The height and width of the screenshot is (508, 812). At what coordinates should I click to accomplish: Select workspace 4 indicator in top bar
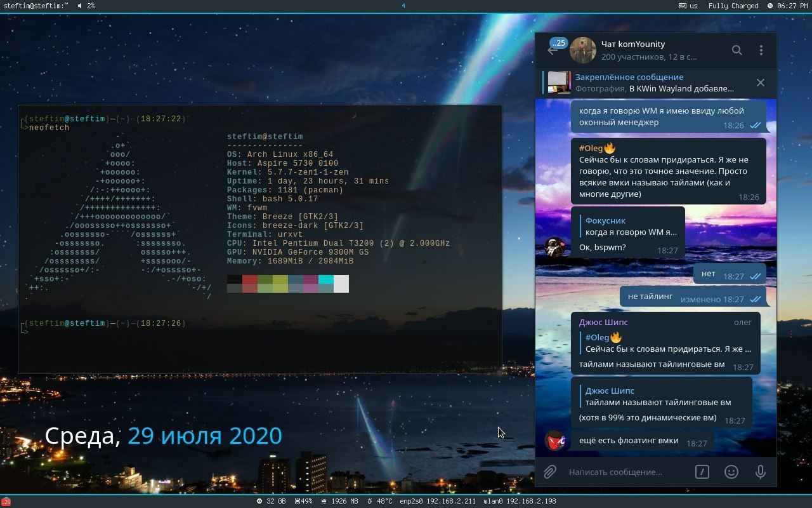[x=404, y=5]
